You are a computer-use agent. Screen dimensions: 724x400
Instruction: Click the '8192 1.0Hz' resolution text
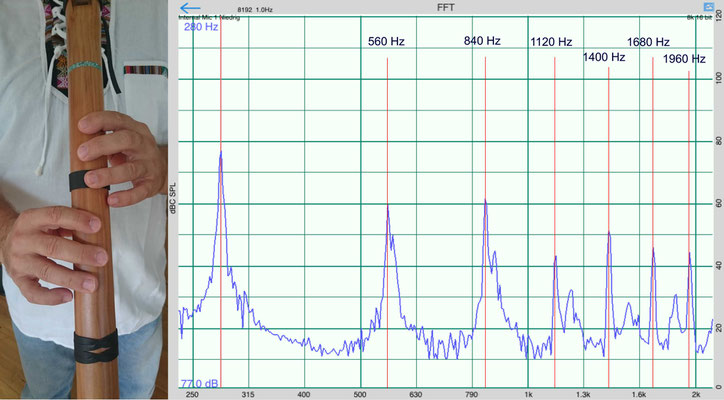coord(255,10)
